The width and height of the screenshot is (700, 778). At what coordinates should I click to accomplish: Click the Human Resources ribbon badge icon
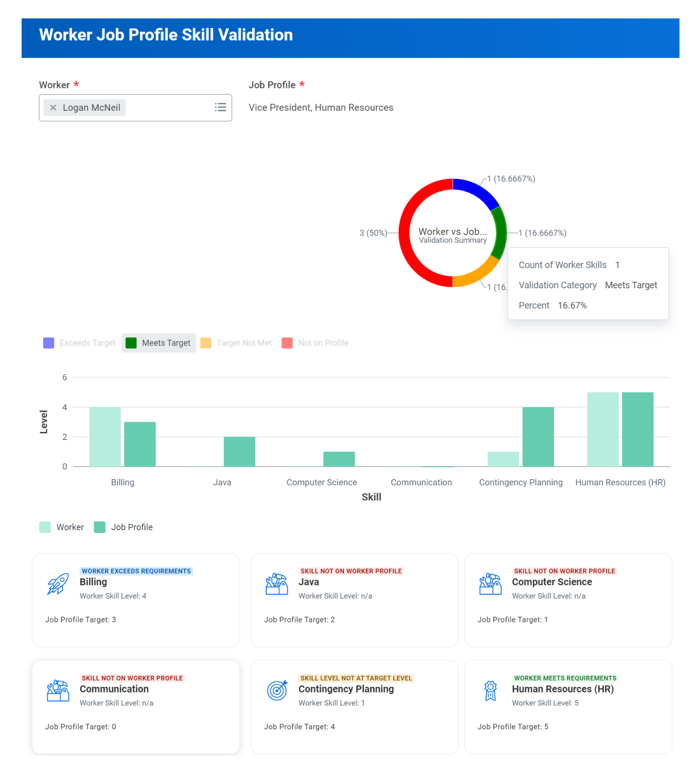coord(490,691)
